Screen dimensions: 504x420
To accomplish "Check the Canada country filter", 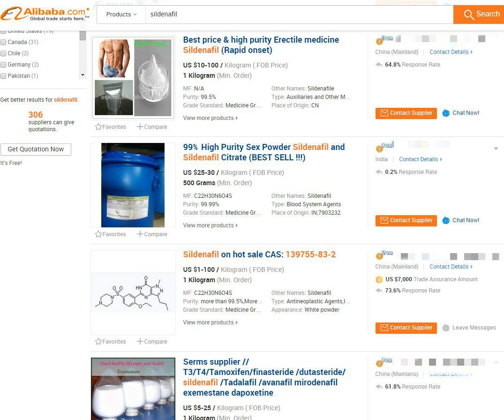I will click(x=4, y=42).
